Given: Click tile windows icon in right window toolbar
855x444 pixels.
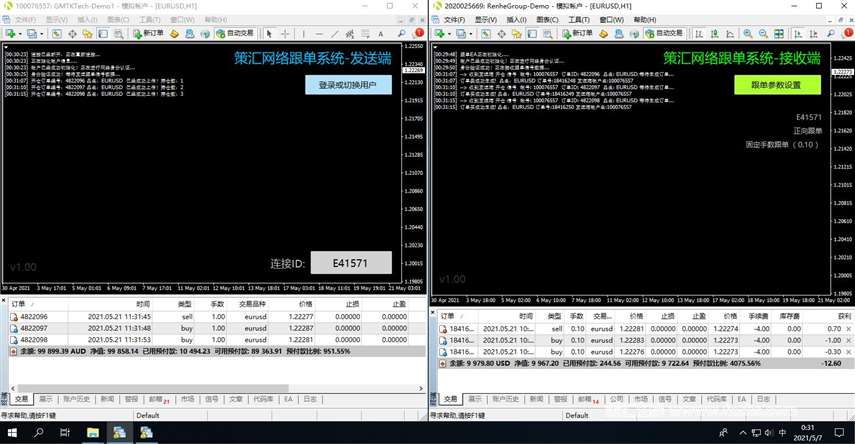Looking at the screenshot, I should click(x=779, y=34).
